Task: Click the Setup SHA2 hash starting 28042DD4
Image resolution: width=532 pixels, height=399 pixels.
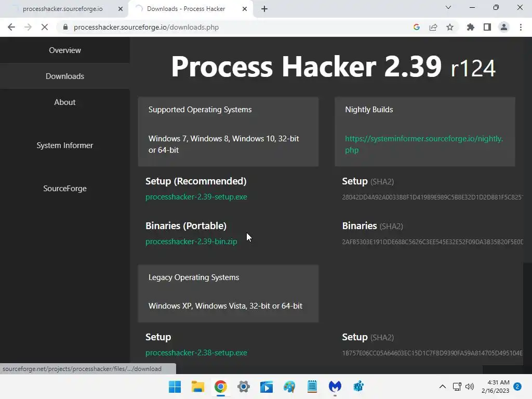Action: pyautogui.click(x=433, y=197)
